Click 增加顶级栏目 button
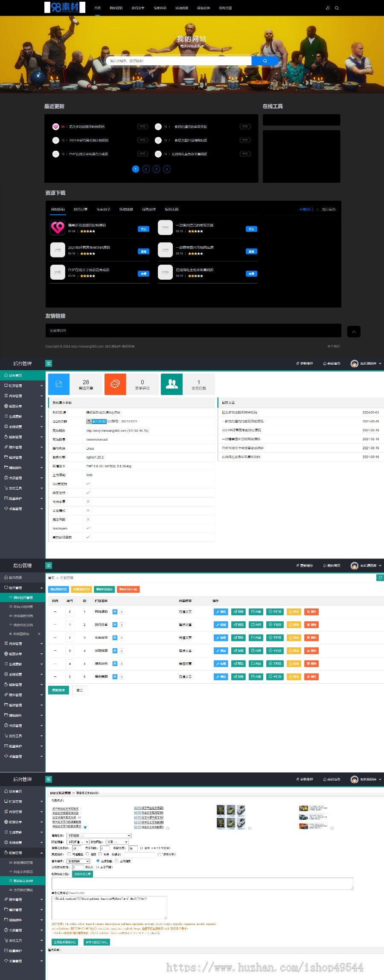This screenshot has height=980, width=384. 58,589
